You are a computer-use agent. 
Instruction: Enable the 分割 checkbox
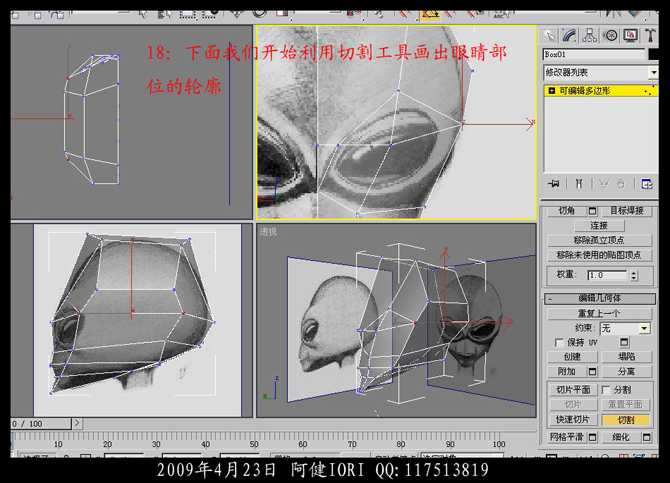pos(606,390)
